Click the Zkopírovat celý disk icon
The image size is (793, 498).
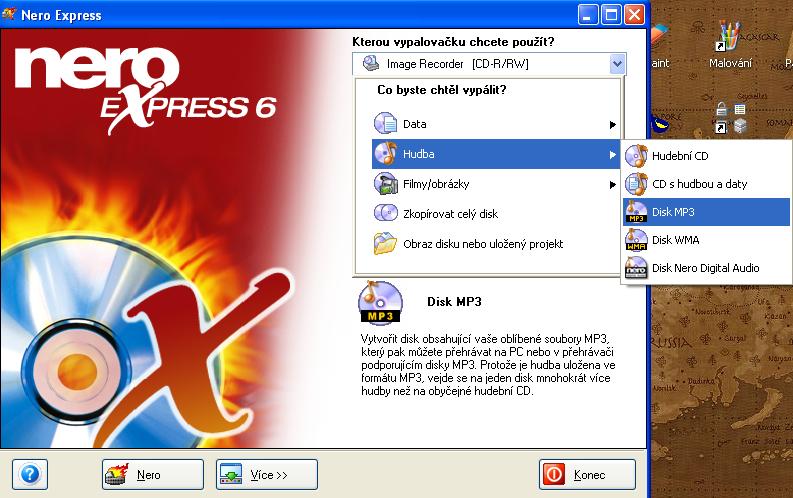(385, 213)
